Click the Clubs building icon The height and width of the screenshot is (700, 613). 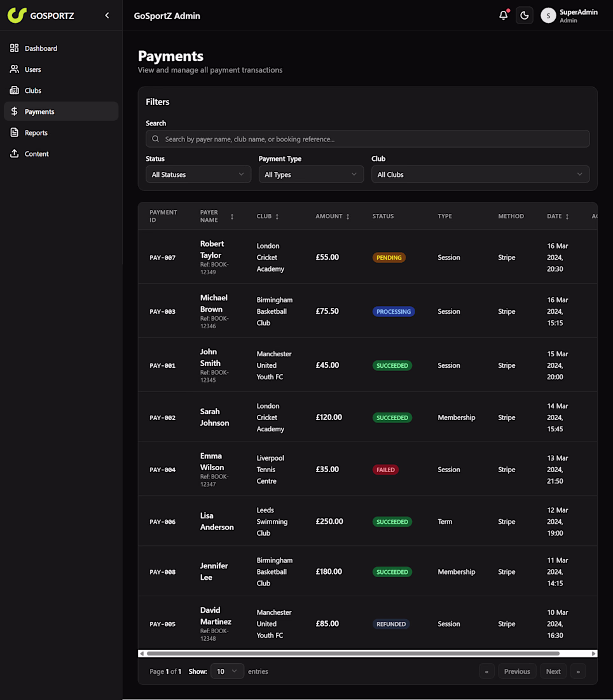tap(14, 90)
